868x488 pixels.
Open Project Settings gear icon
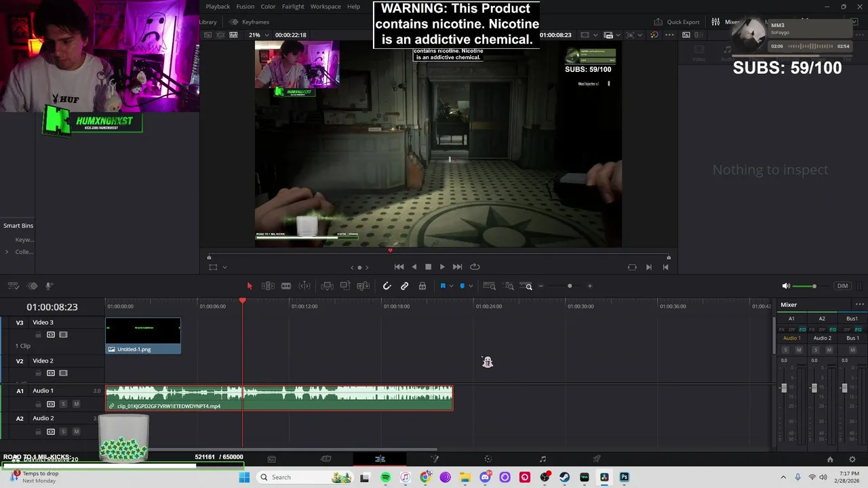click(x=852, y=460)
